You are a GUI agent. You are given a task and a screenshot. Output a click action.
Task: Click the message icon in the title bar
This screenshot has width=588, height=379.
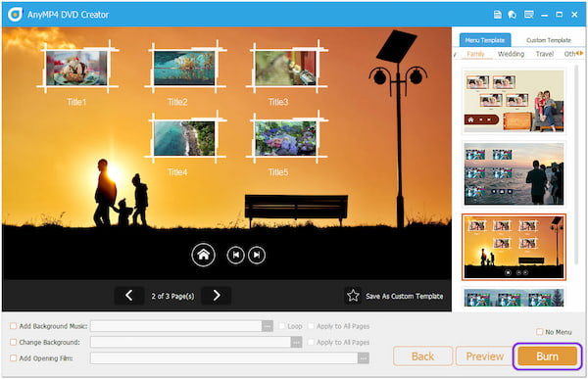[x=529, y=15]
